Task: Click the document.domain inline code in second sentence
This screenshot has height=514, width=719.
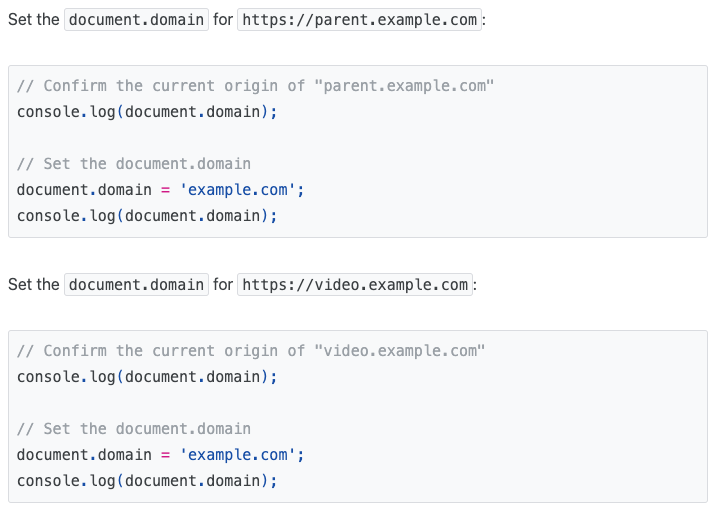Action: click(x=136, y=285)
